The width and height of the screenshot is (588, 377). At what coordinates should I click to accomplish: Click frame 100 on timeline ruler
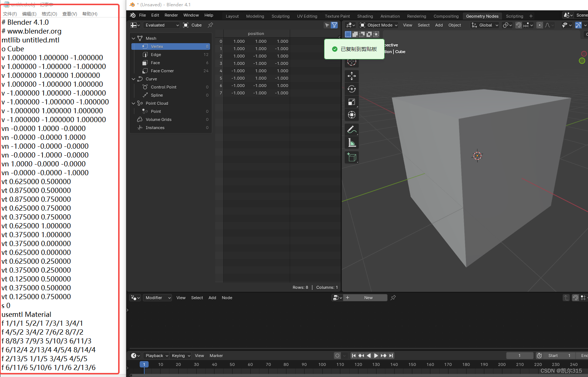coord(322,364)
